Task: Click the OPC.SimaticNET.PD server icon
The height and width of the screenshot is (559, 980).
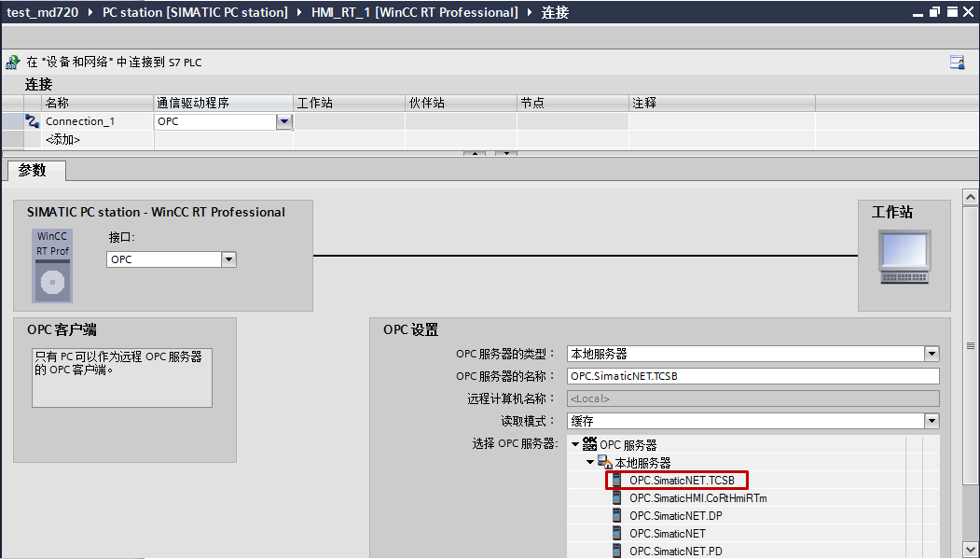Action: 617,551
